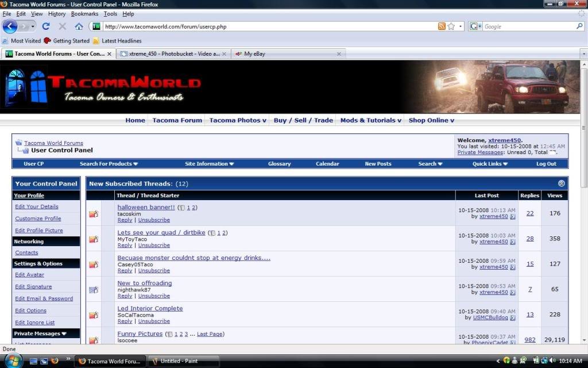Click replies count 982 for Funny Pictures

pyautogui.click(x=530, y=339)
